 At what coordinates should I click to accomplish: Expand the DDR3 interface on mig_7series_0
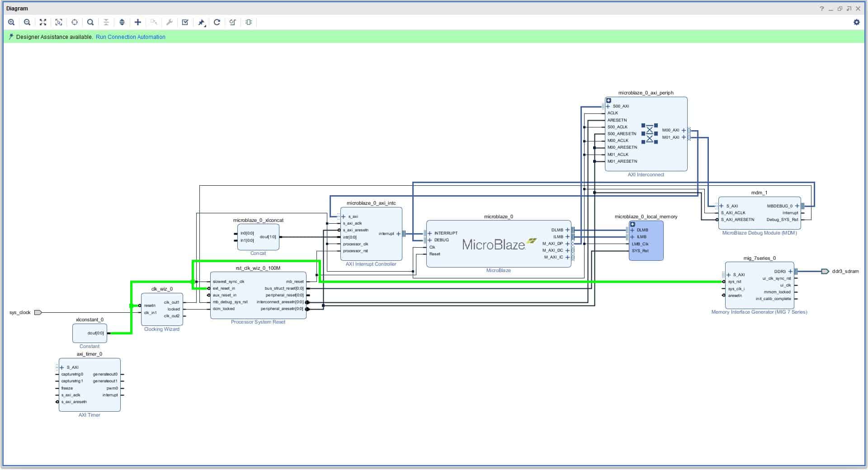[790, 272]
